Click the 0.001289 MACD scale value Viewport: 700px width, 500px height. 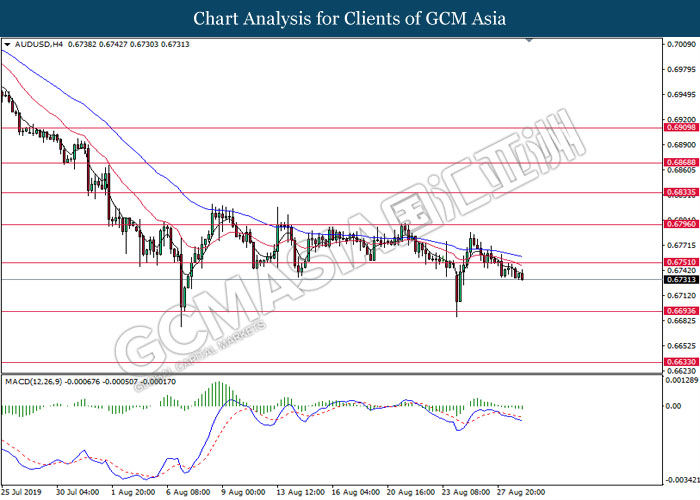682,380
